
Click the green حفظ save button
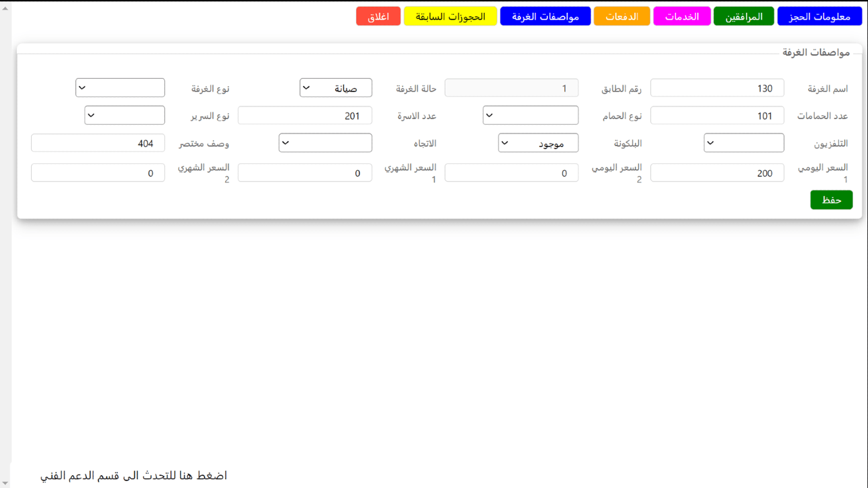831,200
